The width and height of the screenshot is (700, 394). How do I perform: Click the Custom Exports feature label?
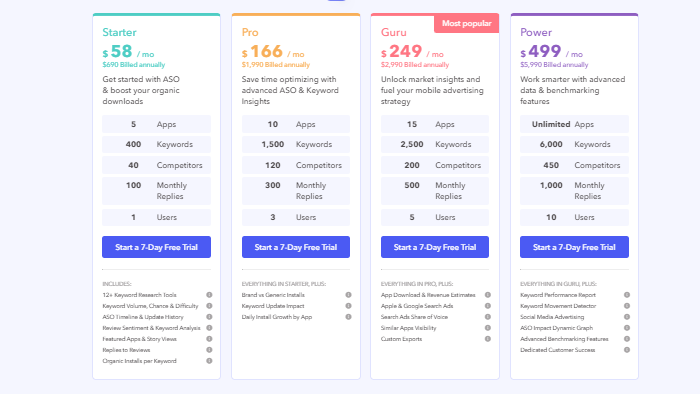click(401, 339)
